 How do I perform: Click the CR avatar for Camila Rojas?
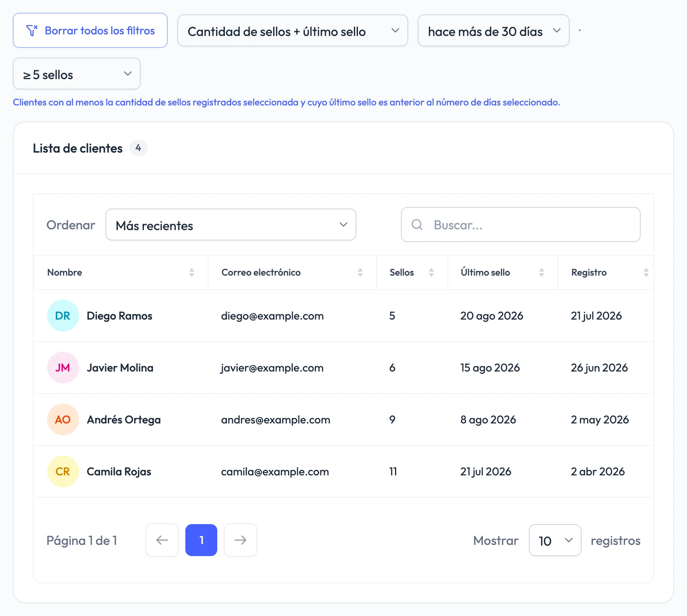[63, 471]
